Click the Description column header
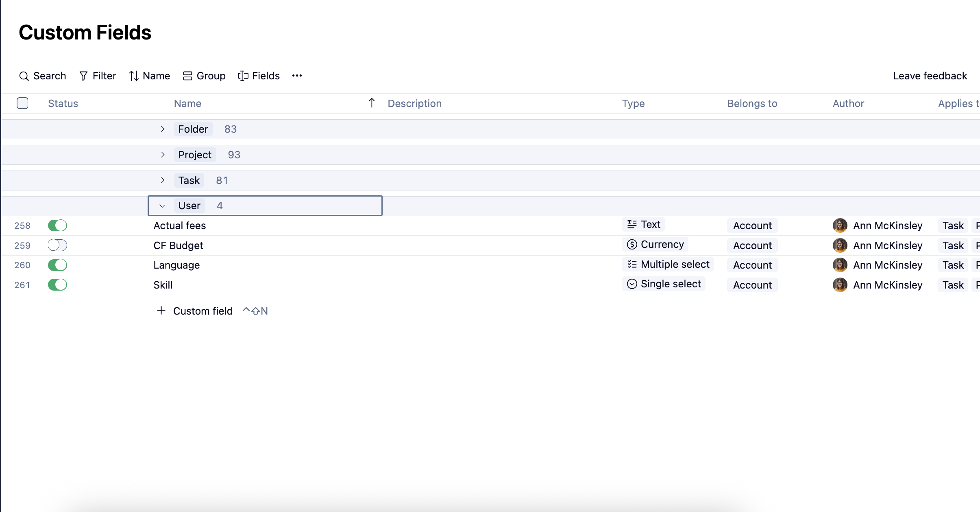This screenshot has height=512, width=980. 414,103
